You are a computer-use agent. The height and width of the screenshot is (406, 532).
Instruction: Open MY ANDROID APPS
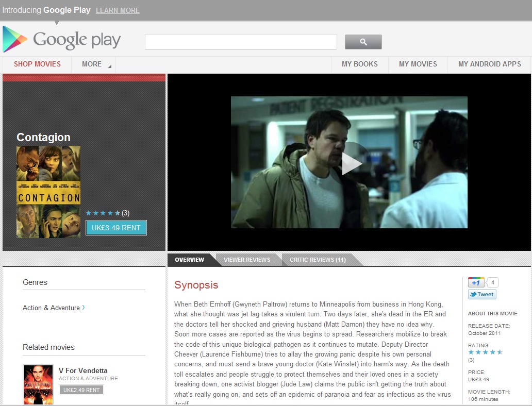pos(489,64)
